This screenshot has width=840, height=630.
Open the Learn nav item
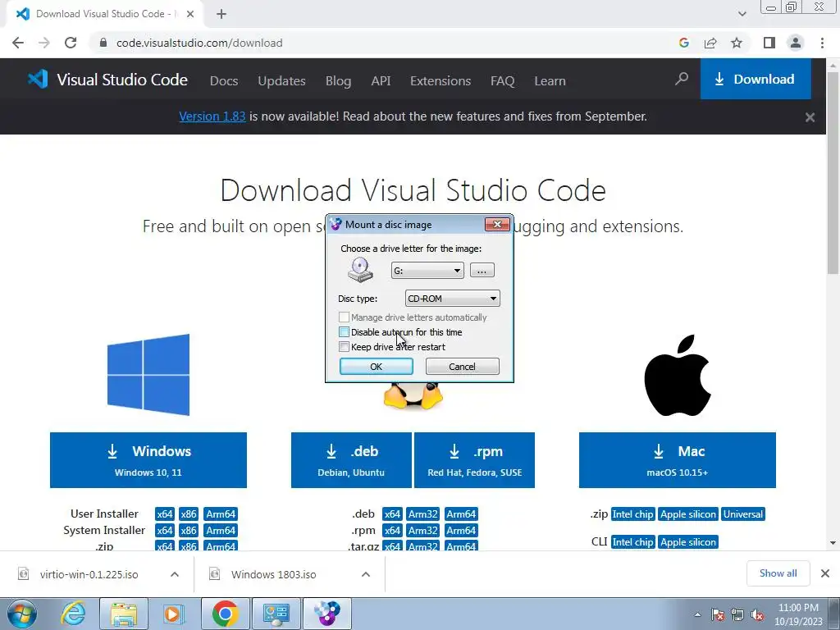coord(550,81)
